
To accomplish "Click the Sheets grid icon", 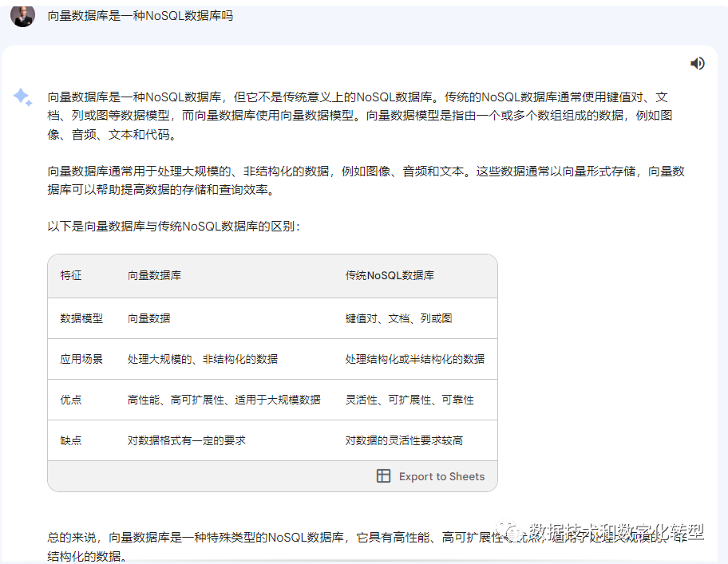I will pos(383,476).
